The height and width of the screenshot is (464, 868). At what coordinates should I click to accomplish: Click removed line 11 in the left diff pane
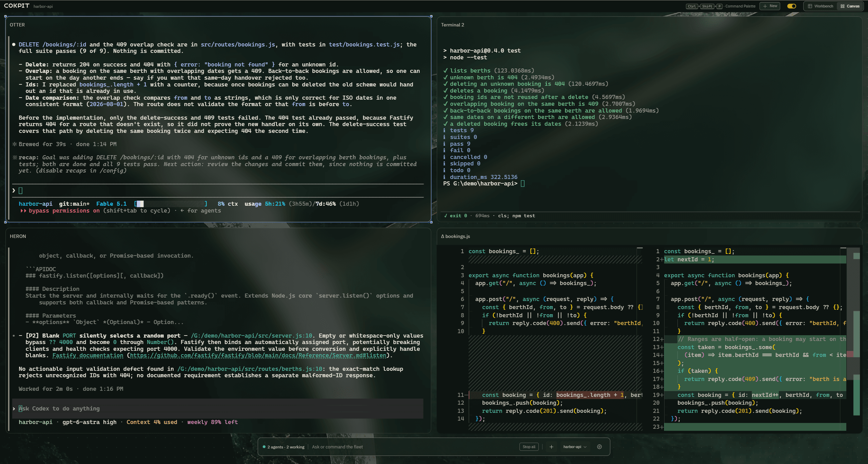coord(556,395)
